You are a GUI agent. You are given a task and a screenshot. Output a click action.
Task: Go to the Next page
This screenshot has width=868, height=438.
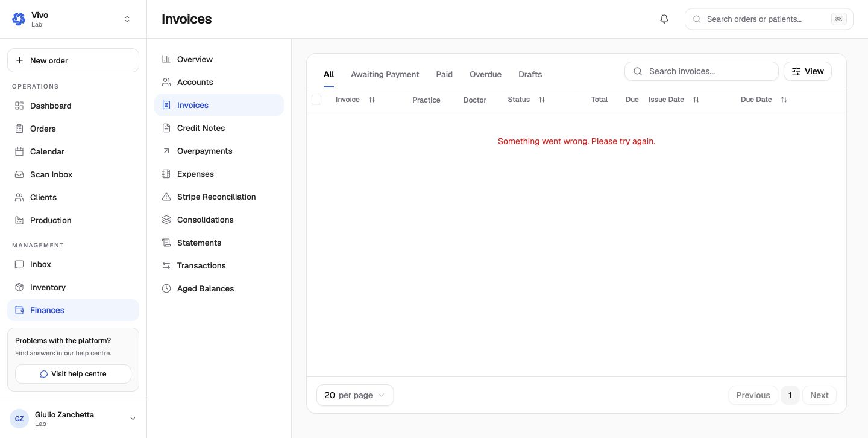pos(819,395)
